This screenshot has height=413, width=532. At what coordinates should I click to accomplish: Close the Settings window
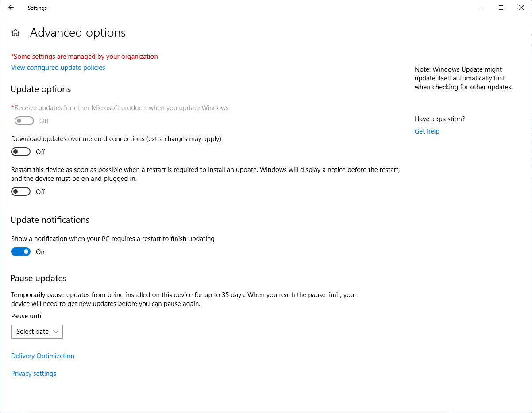point(521,8)
